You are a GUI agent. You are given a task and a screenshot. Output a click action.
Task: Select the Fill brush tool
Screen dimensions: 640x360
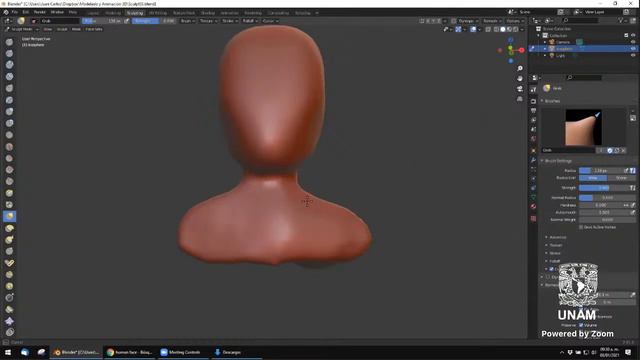pyautogui.click(x=9, y=170)
